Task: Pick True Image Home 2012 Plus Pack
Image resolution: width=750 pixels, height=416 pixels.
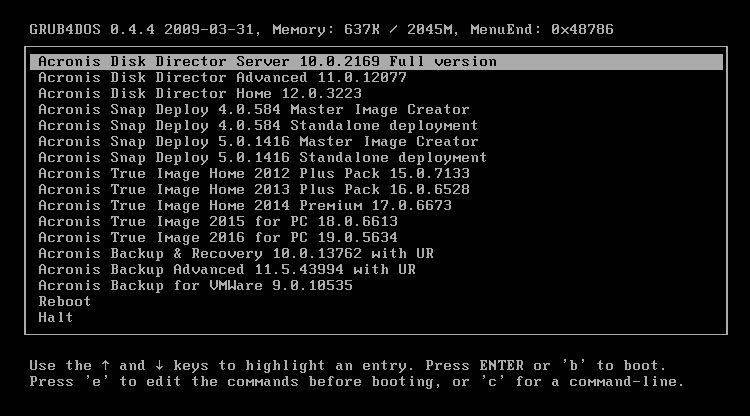Action: [x=254, y=174]
